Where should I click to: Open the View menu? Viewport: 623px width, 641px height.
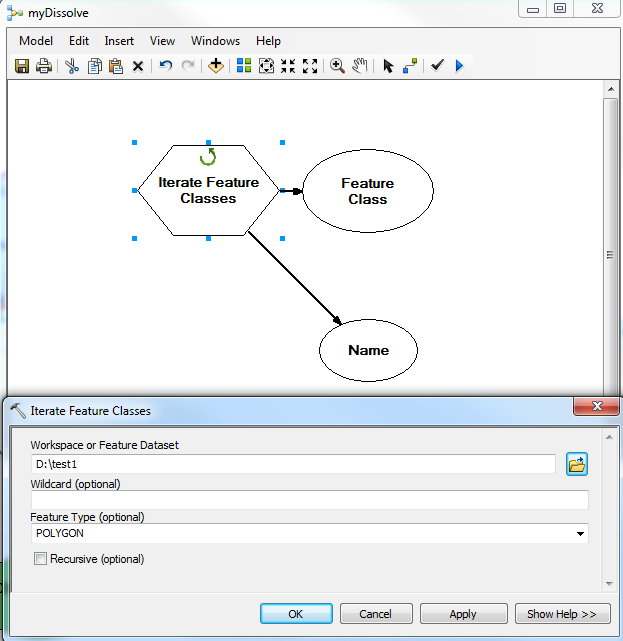coord(162,41)
